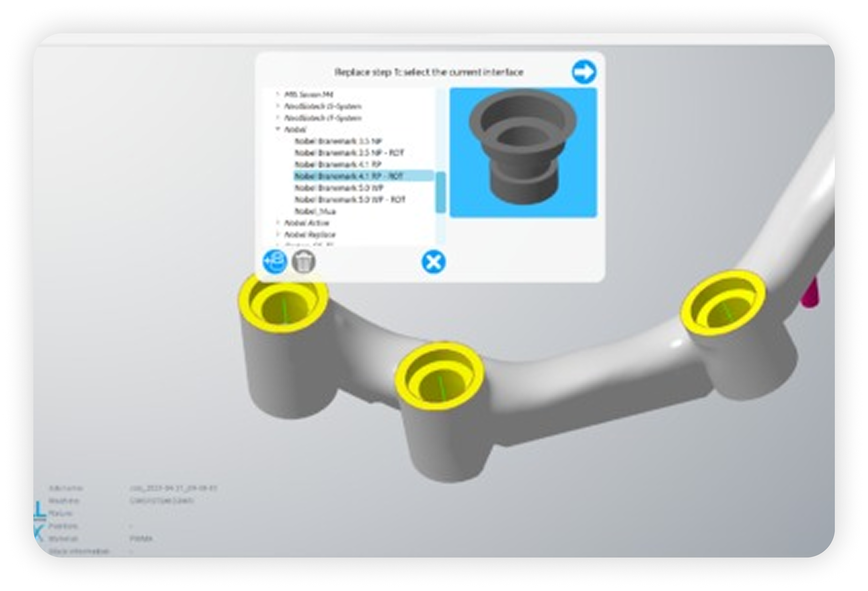
Task: Select highlighted Nobel Branemark 4.1 RP - ROT
Action: [x=363, y=176]
